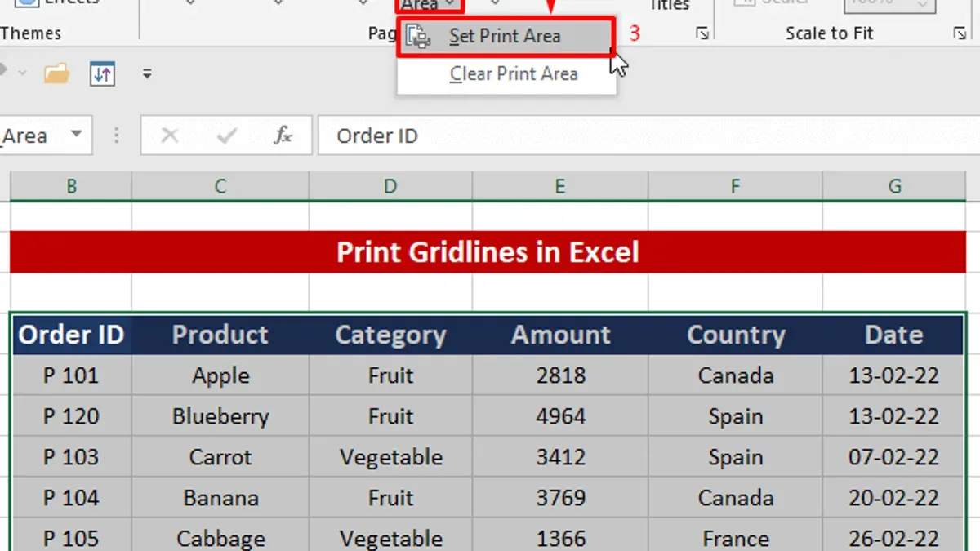The image size is (980, 551).
Task: Confirm entry with formula bar checkmark icon
Action: [x=226, y=136]
